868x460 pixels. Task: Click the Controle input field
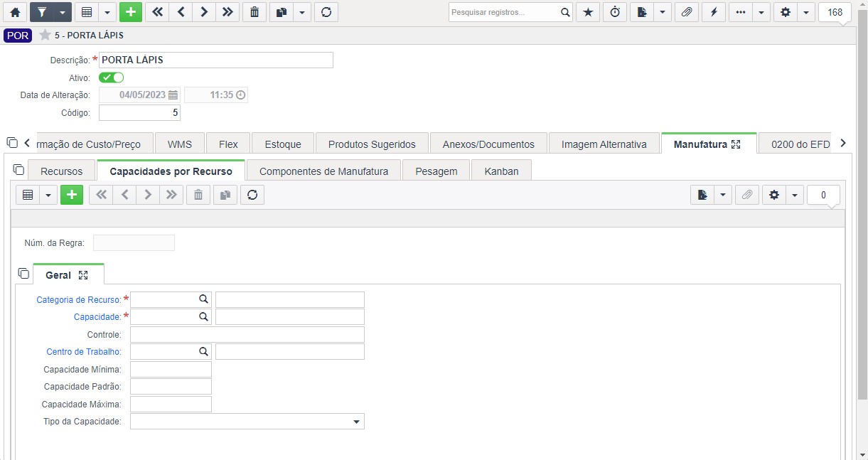pos(247,334)
